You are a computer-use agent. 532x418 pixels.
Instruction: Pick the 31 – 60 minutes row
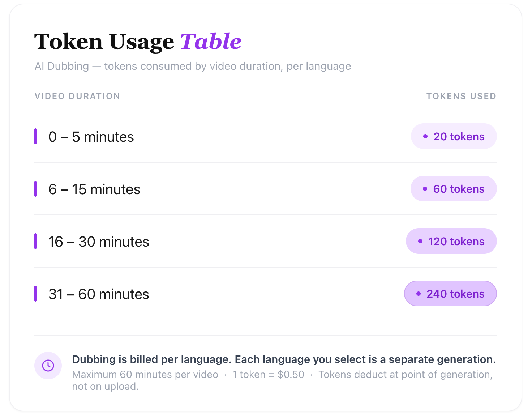click(266, 294)
